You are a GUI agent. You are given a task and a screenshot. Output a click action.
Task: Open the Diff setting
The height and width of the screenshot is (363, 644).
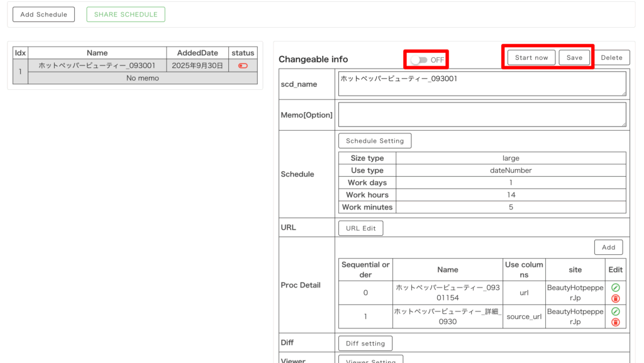tap(365, 343)
